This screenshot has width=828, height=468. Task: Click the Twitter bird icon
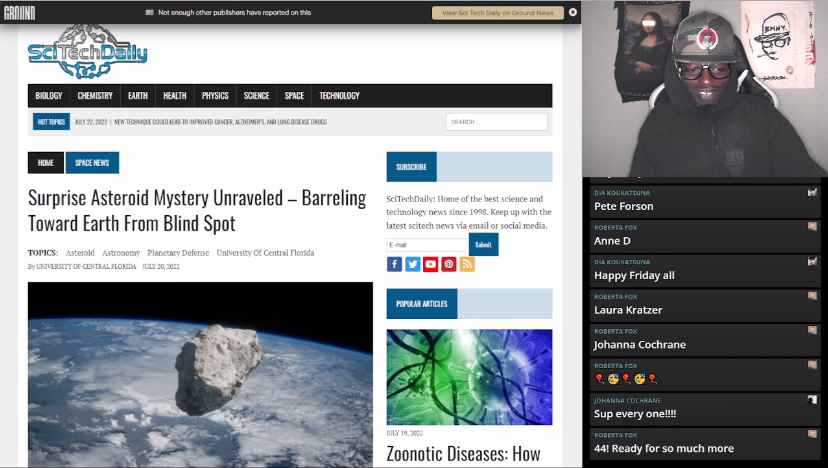click(x=412, y=264)
